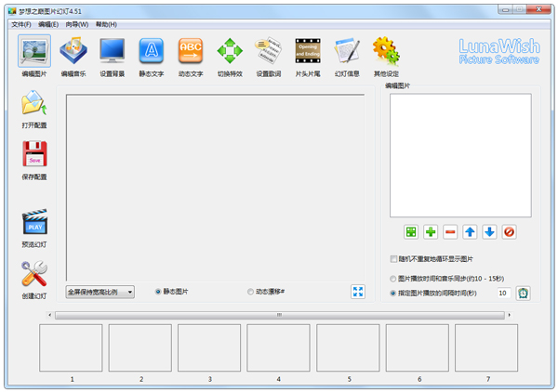Expand the 全屏保持宽高比例 dropdown

point(100,292)
